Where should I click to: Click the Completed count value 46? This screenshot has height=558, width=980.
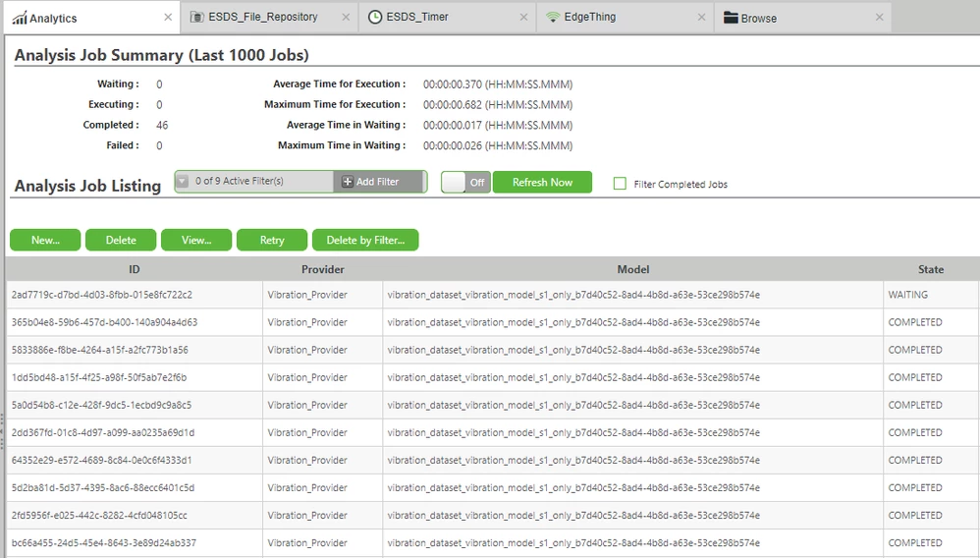(x=162, y=125)
